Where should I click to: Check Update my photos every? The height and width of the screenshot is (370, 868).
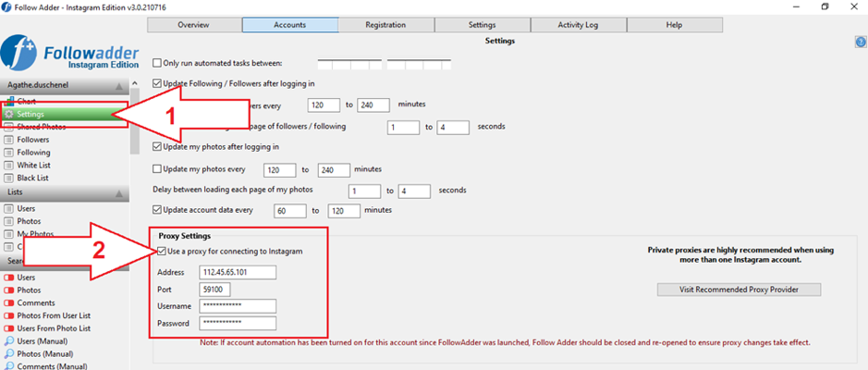[156, 169]
